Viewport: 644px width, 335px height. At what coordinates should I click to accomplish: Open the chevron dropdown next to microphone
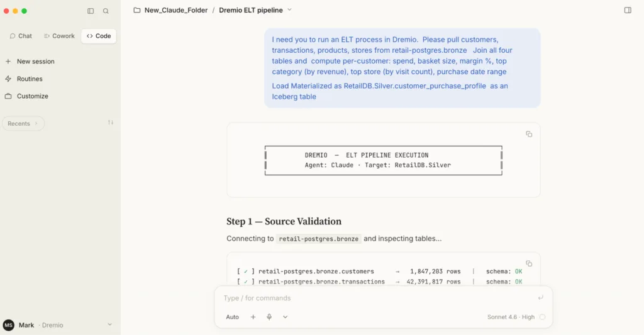tap(285, 317)
